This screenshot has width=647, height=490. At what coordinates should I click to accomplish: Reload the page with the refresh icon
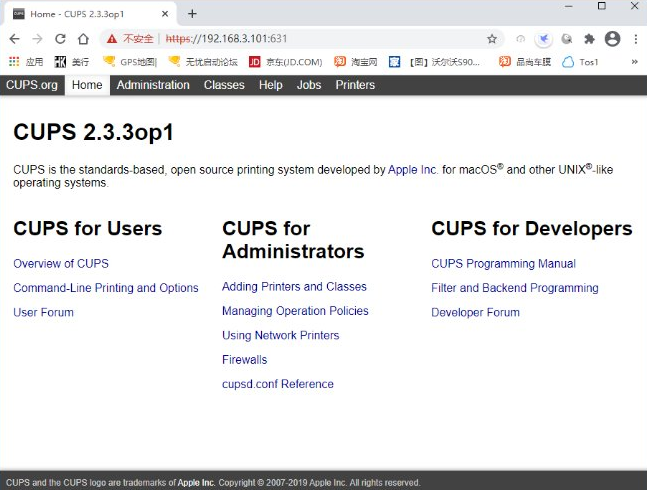pos(60,39)
